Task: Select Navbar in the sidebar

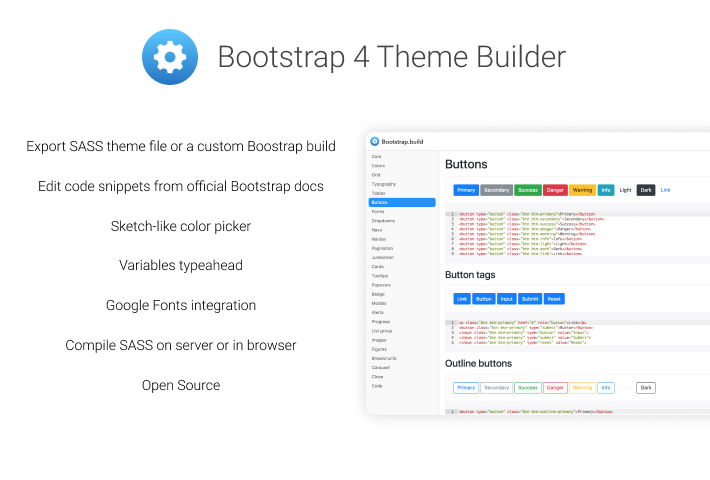Action: tap(379, 239)
